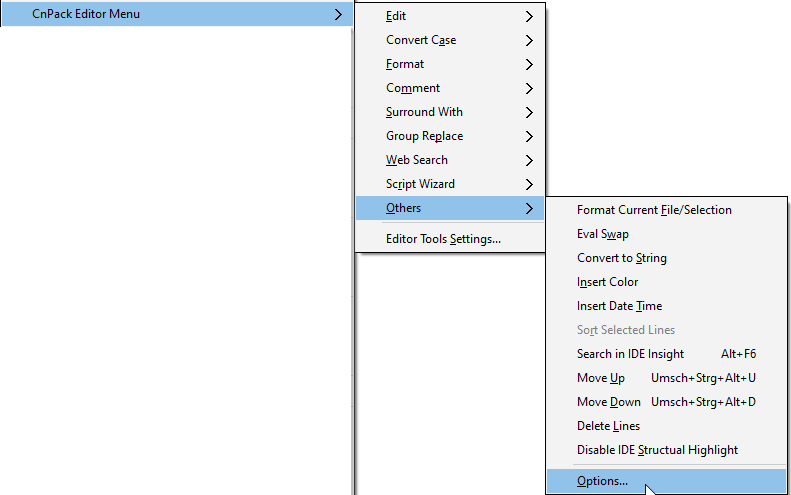Screen dimensions: 791x495
Task: Expand the Script Wizard submenu arrow
Action: pyautogui.click(x=529, y=184)
